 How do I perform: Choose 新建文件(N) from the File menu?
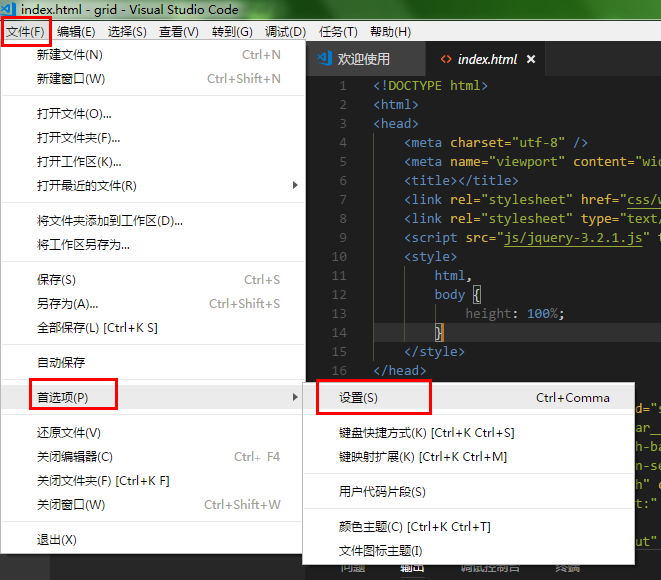click(153, 55)
